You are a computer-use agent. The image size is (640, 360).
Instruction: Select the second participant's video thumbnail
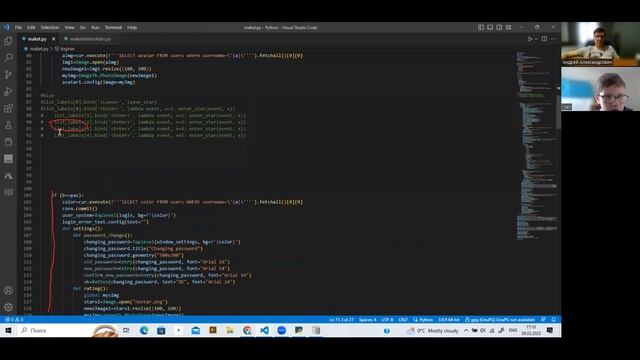coord(600,89)
